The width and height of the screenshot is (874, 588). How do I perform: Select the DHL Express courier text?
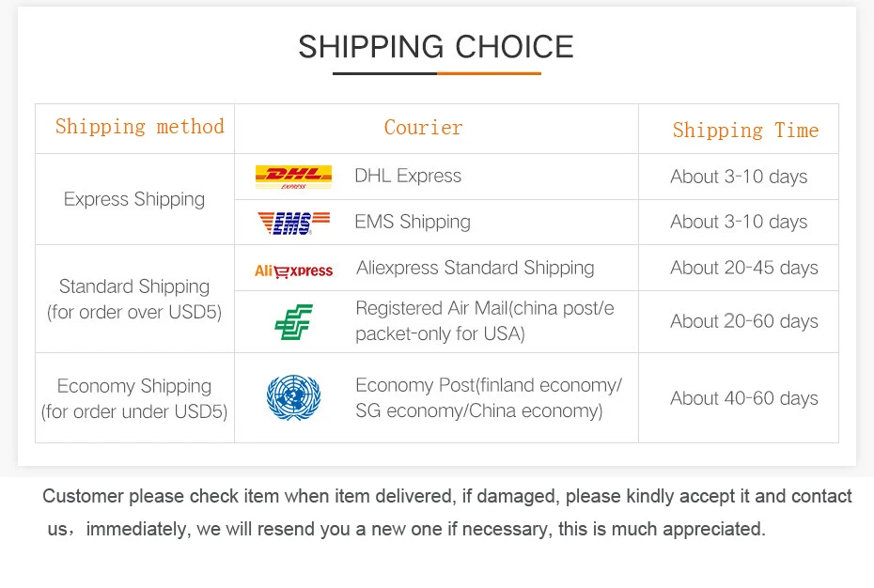pos(408,176)
